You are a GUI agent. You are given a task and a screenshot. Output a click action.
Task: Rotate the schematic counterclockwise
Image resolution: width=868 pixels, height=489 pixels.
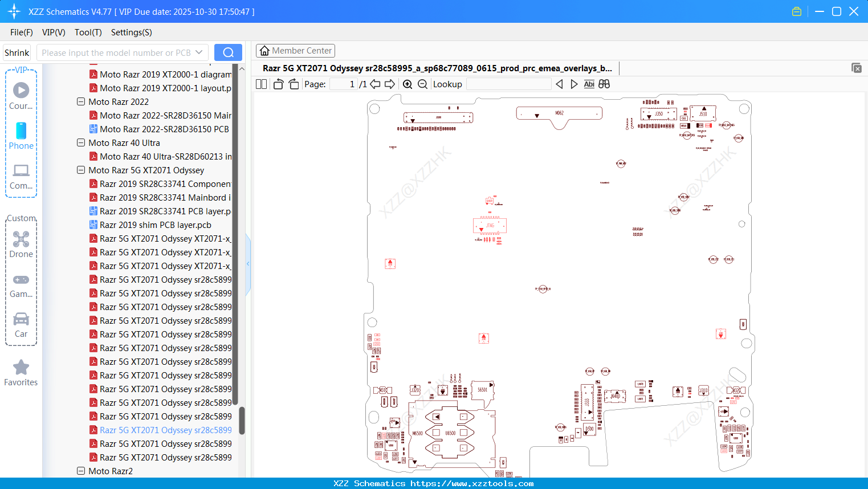(x=278, y=84)
